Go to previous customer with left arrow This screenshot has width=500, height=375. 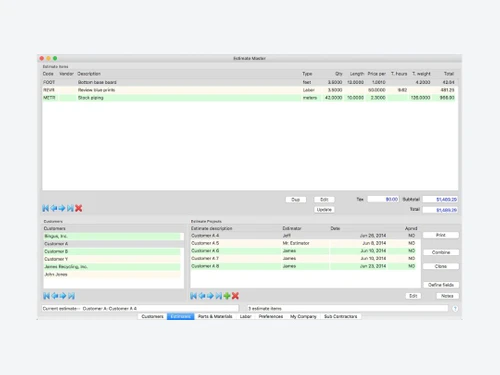[55, 296]
